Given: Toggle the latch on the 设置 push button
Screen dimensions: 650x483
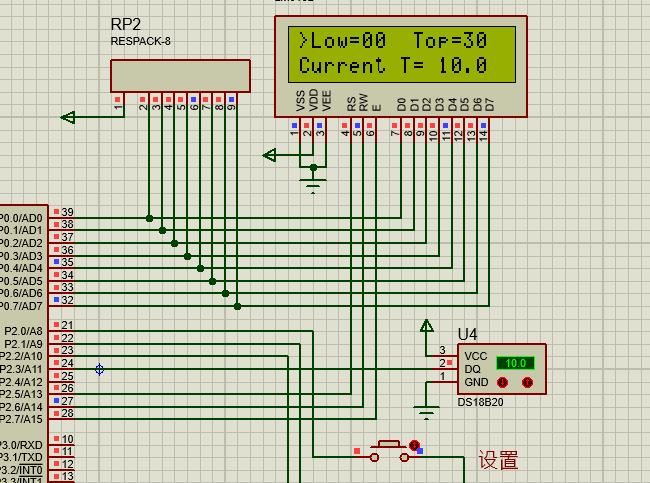Looking at the screenshot, I should pyautogui.click(x=414, y=445).
